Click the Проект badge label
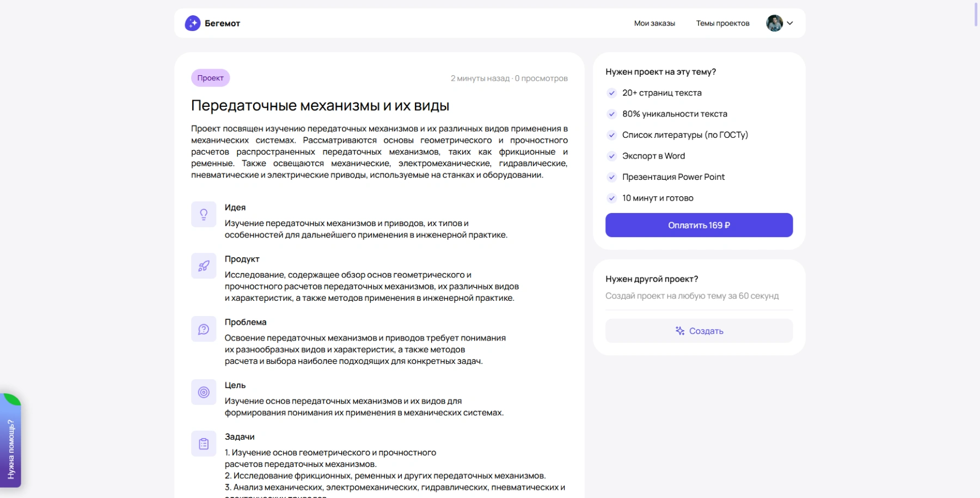 (210, 78)
